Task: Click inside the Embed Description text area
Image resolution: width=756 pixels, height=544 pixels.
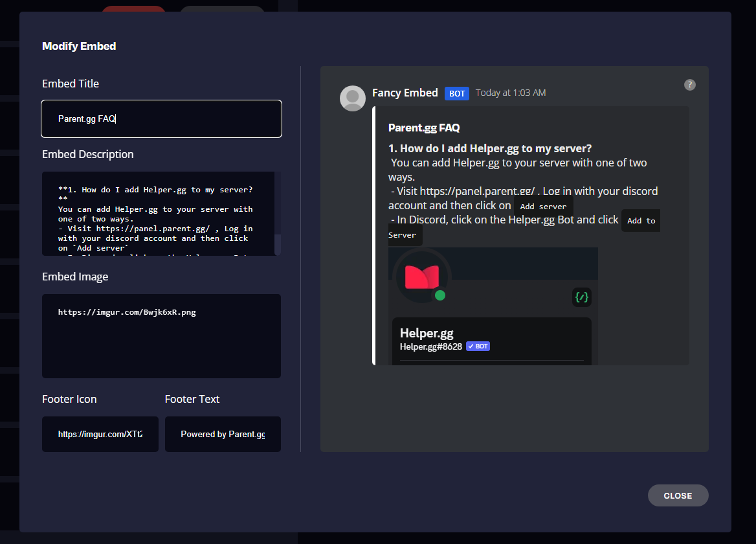Action: [x=158, y=214]
